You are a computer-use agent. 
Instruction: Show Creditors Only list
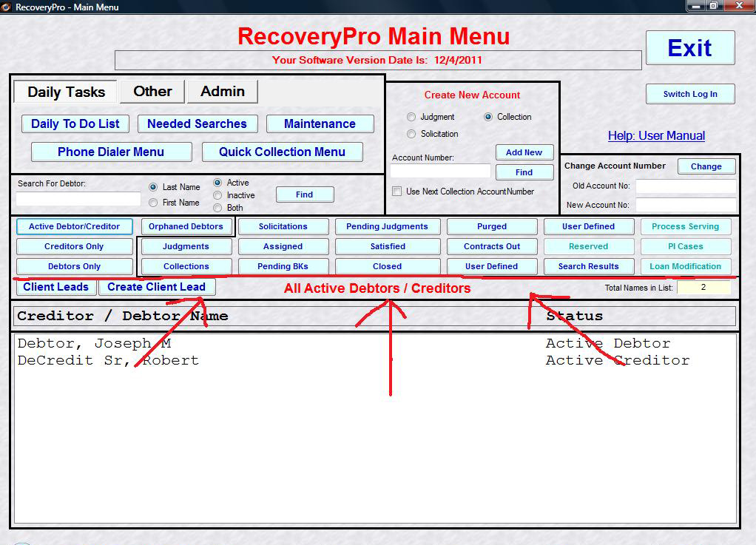tap(74, 246)
